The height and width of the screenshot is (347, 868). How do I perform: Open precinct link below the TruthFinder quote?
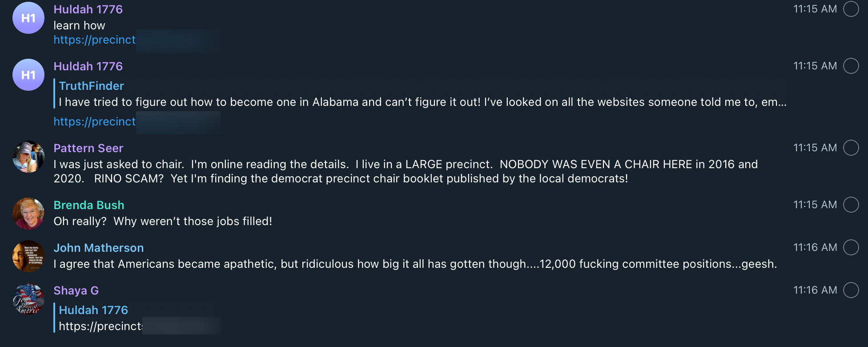coord(94,122)
